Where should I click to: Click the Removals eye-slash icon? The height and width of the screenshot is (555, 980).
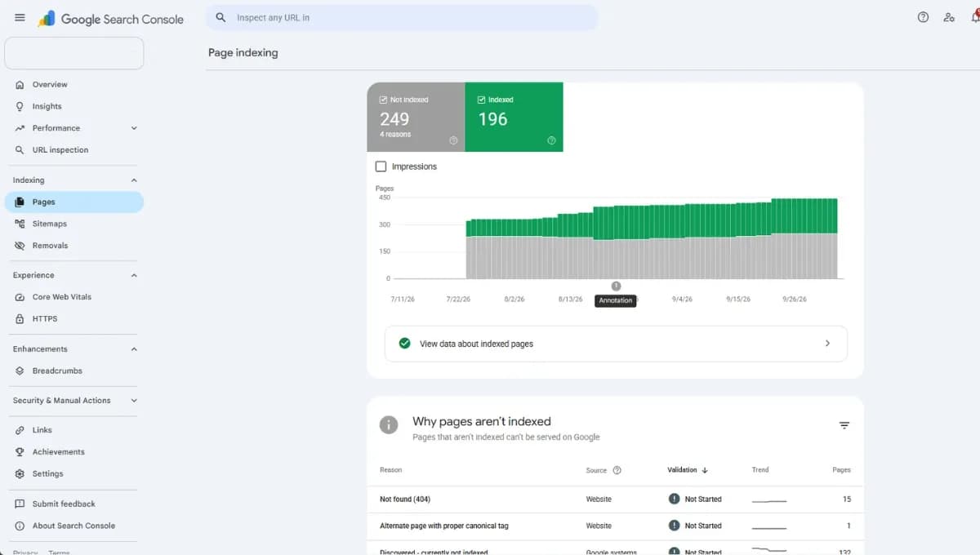coord(20,246)
